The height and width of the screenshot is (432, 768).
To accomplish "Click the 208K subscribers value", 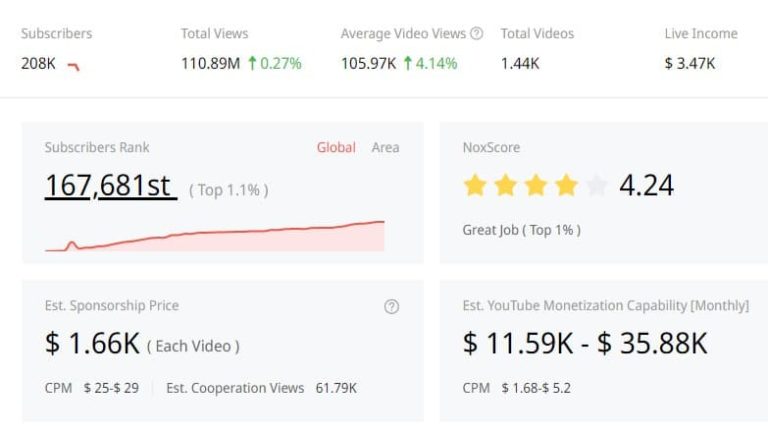I will 38,64.
